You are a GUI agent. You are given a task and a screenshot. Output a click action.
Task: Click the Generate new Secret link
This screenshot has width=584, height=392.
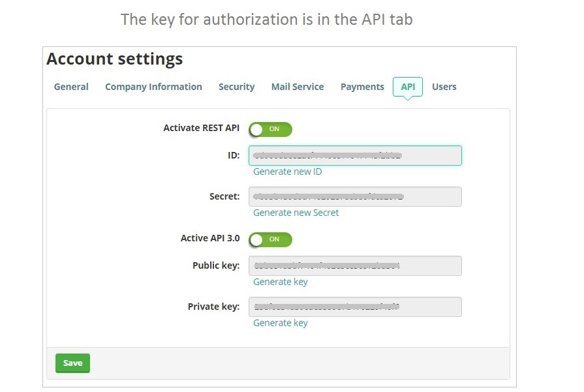[296, 213]
